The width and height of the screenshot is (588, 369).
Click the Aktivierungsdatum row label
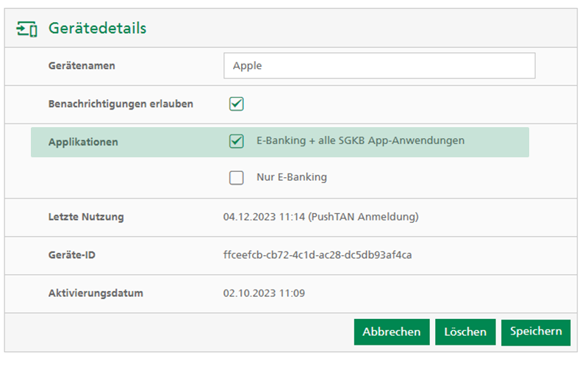pyautogui.click(x=96, y=293)
